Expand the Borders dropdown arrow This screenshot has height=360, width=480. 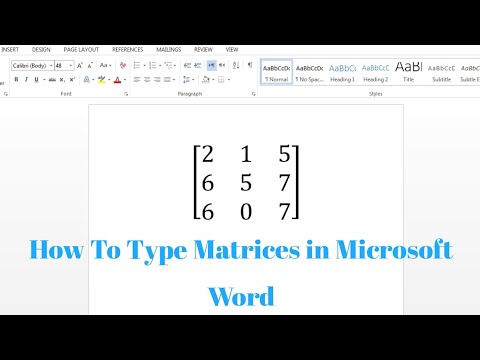pos(229,80)
